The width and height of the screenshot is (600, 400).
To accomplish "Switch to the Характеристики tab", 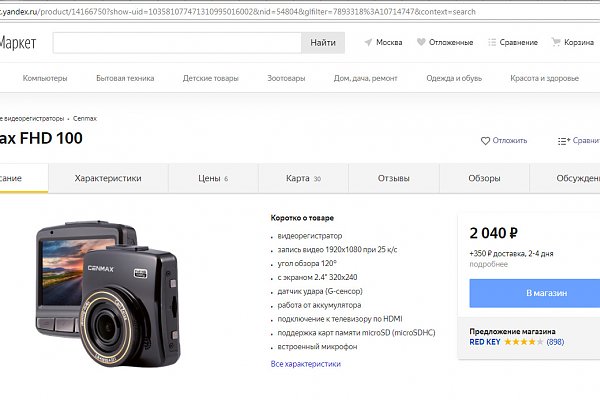I will (x=108, y=178).
